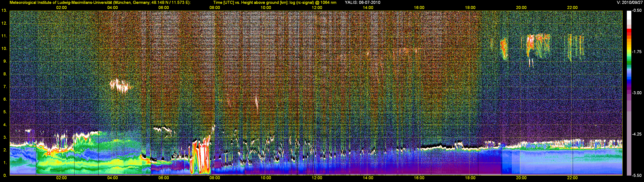Click the 22:00 label on top time axis
This screenshot has height=182, width=644.
(572, 8)
